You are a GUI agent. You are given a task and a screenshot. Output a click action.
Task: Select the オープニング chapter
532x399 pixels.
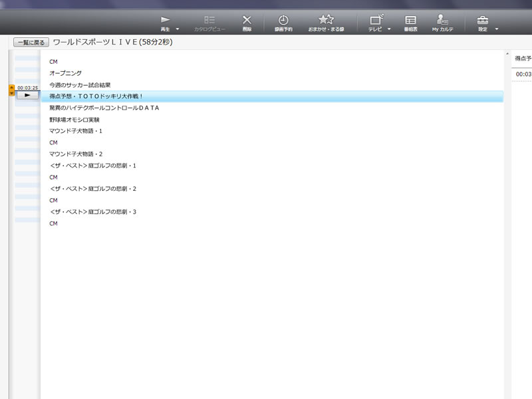65,73
